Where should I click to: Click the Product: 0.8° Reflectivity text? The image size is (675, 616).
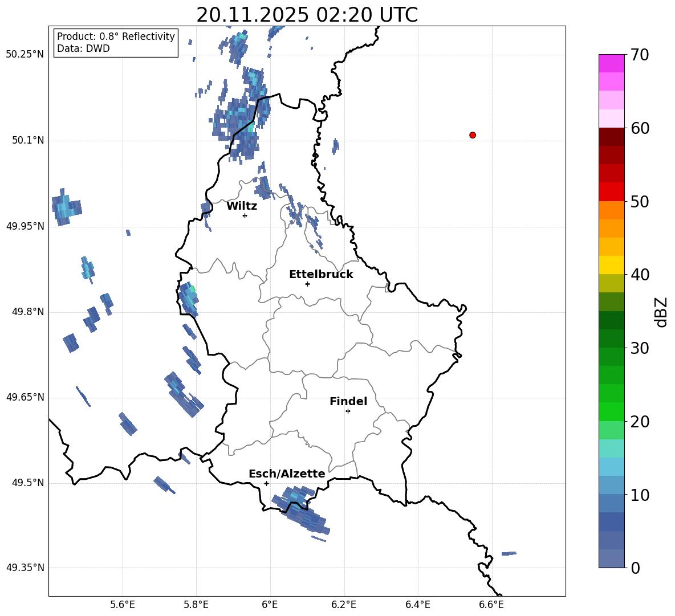click(116, 36)
